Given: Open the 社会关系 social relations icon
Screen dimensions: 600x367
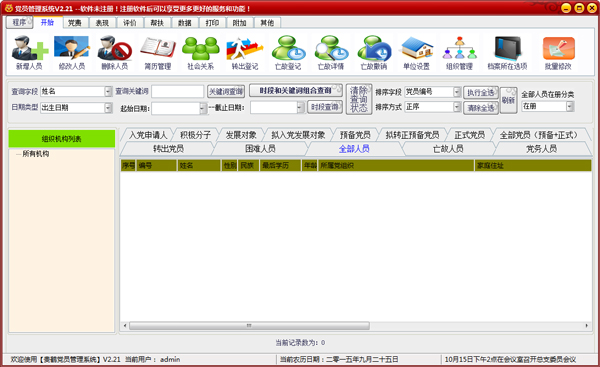Looking at the screenshot, I should point(201,53).
